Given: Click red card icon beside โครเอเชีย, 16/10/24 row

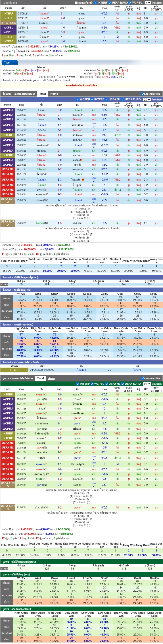Looking at the screenshot, I should pyautogui.click(x=83, y=179).
